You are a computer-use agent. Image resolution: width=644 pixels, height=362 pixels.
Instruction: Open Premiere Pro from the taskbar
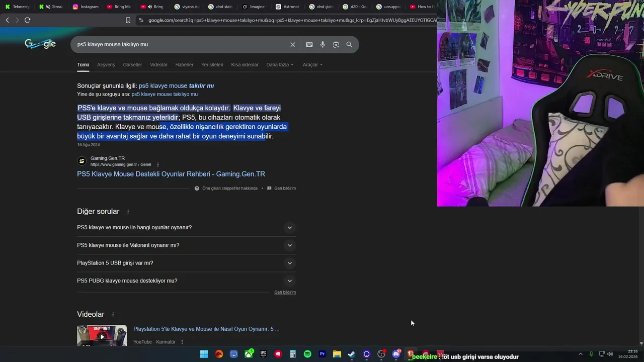pyautogui.click(x=323, y=354)
